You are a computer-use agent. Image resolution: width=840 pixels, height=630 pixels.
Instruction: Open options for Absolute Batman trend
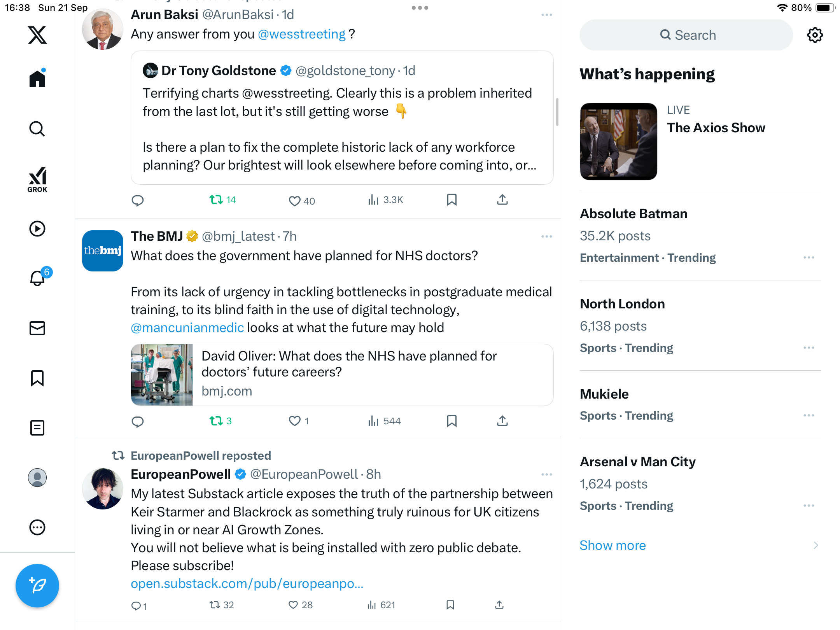point(808,257)
